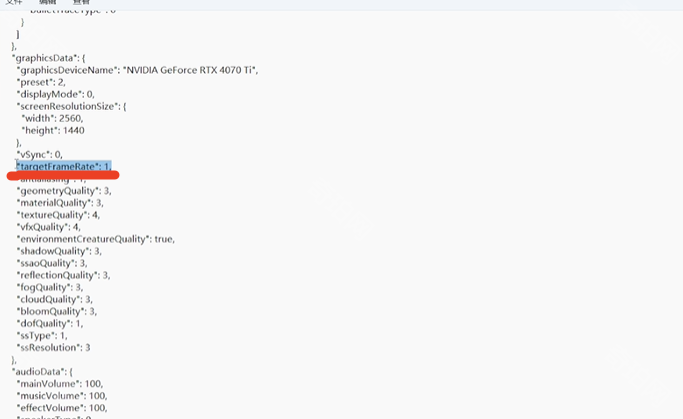This screenshot has height=419, width=683.
Task: Click the "reflectionQuality": 3 line
Action: (63, 275)
